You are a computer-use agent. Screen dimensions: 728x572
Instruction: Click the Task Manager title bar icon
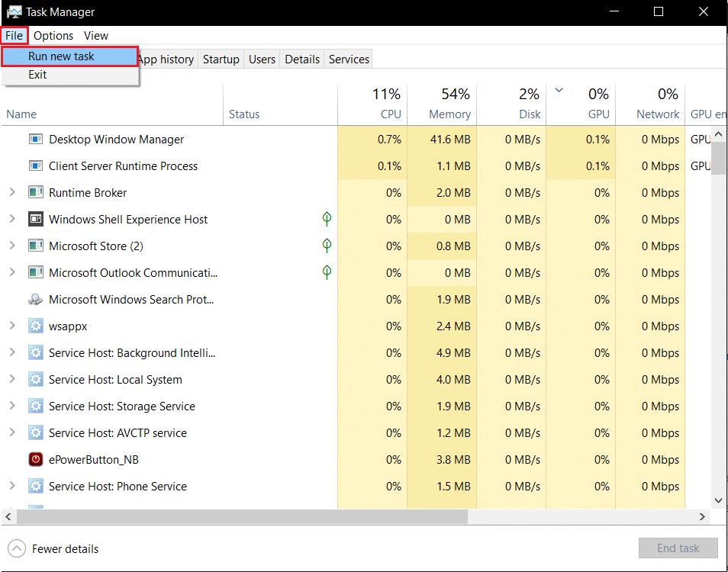pos(14,12)
